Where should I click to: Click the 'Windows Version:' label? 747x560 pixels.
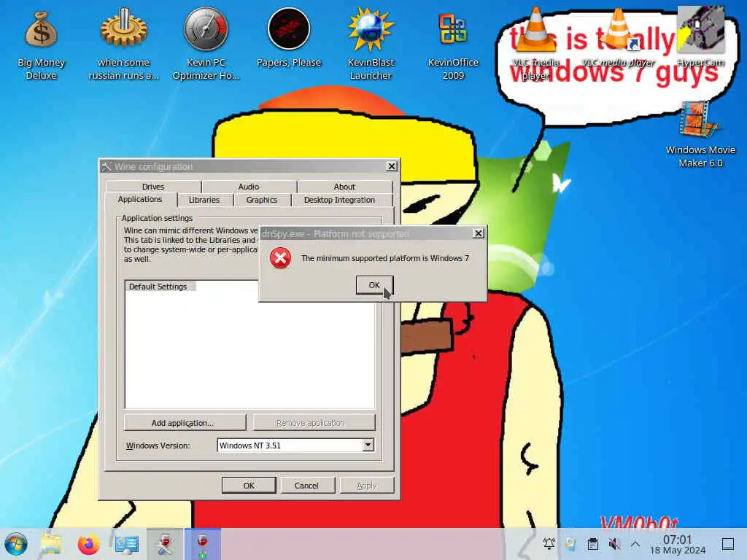coord(158,446)
